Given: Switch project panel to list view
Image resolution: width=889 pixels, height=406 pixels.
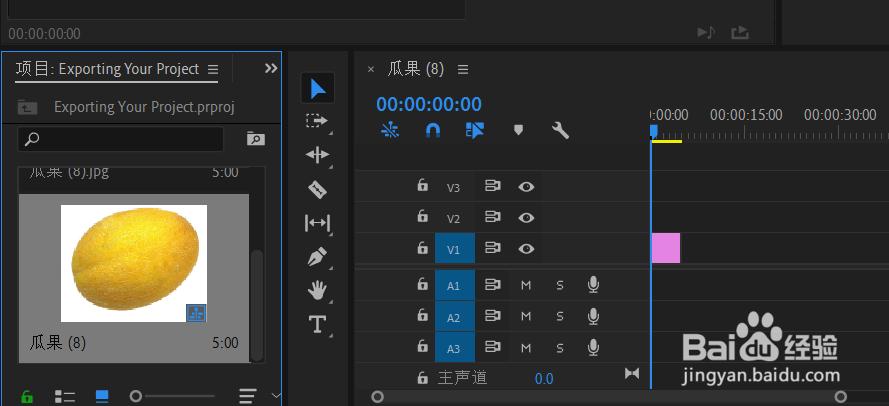Looking at the screenshot, I should coord(65,396).
